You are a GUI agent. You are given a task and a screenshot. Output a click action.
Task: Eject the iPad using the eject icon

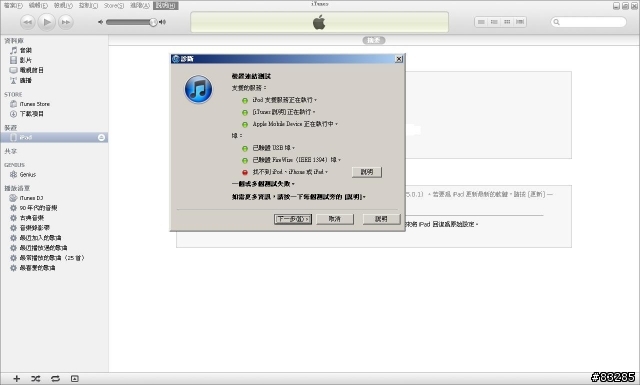101,138
